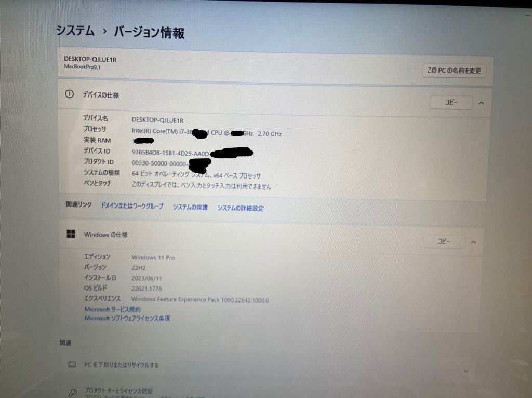Click the key icon for プロダクト キーとライセンス認証
Screen dimensions: 532x398
[72, 393]
